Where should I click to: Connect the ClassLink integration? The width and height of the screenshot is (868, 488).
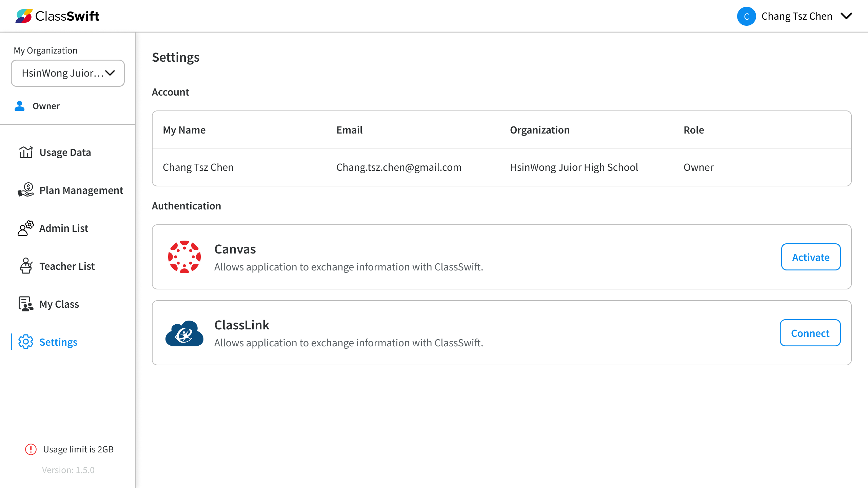click(810, 333)
